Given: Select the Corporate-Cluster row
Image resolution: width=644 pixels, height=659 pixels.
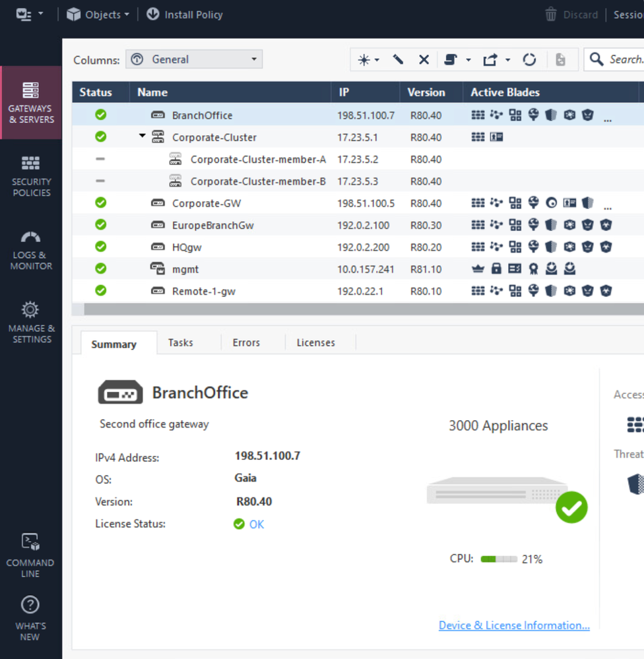Looking at the screenshot, I should [x=358, y=137].
